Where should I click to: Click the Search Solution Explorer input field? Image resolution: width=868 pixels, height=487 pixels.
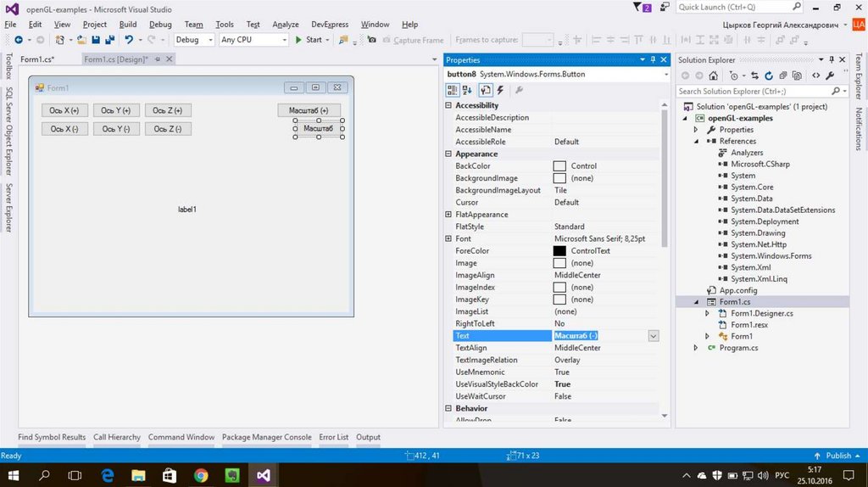(753, 91)
